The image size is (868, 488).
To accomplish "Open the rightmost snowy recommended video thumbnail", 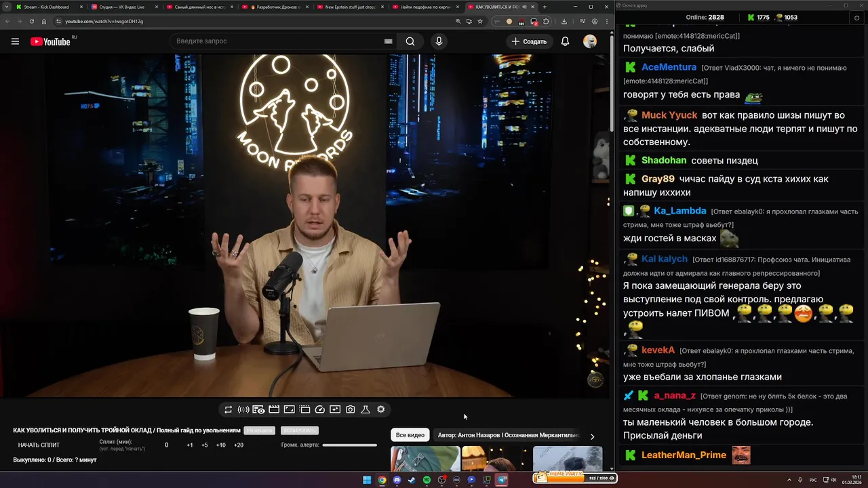I will [568, 459].
